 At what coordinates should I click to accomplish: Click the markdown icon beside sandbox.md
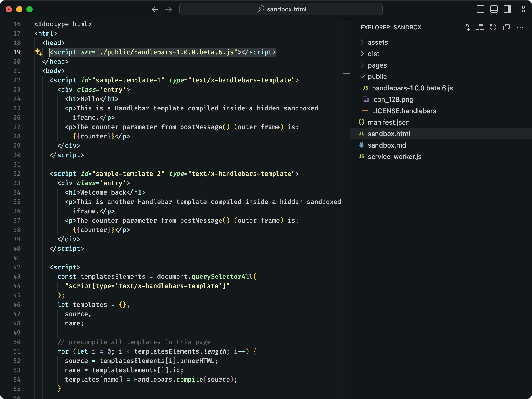tap(361, 145)
